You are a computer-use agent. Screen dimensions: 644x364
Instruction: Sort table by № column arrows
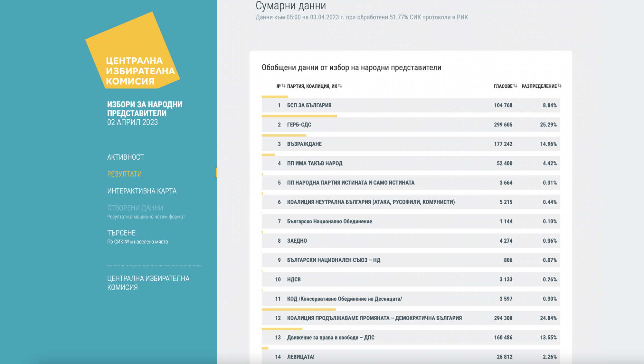[283, 86]
